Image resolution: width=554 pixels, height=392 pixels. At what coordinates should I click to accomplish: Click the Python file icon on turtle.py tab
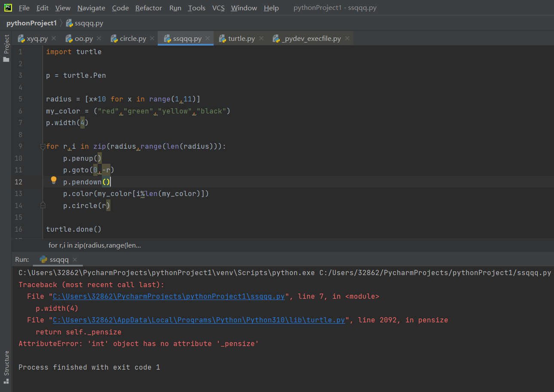click(x=222, y=38)
